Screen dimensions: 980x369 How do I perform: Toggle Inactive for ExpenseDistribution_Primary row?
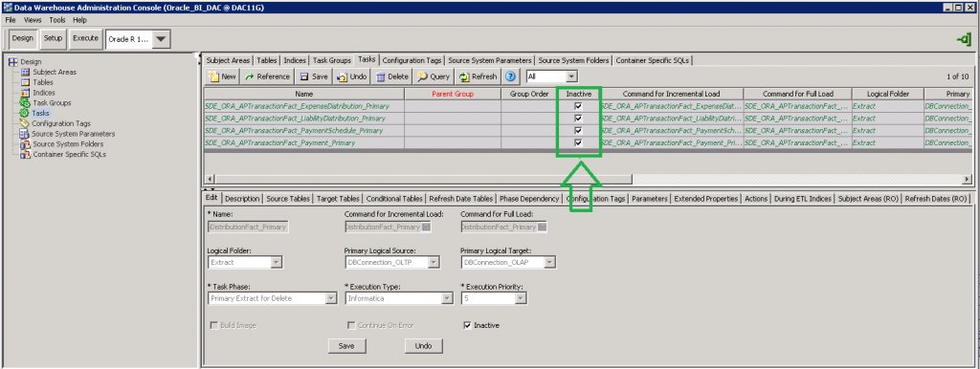(x=578, y=106)
